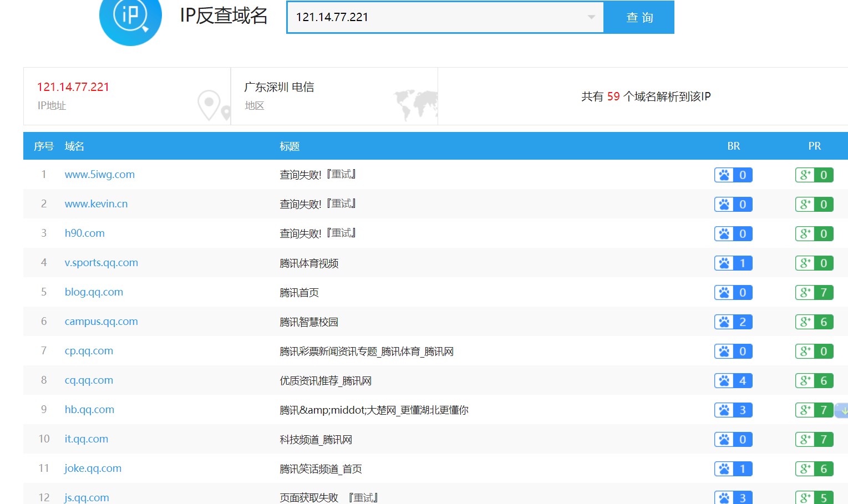Select the red 121.14.77.221 IP text
The height and width of the screenshot is (504, 848).
click(73, 87)
